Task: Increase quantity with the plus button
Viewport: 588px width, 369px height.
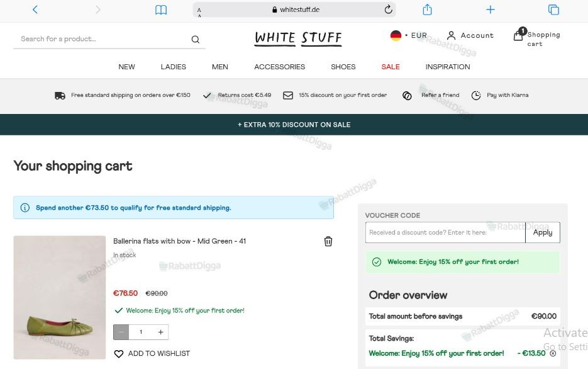Action: [x=160, y=332]
